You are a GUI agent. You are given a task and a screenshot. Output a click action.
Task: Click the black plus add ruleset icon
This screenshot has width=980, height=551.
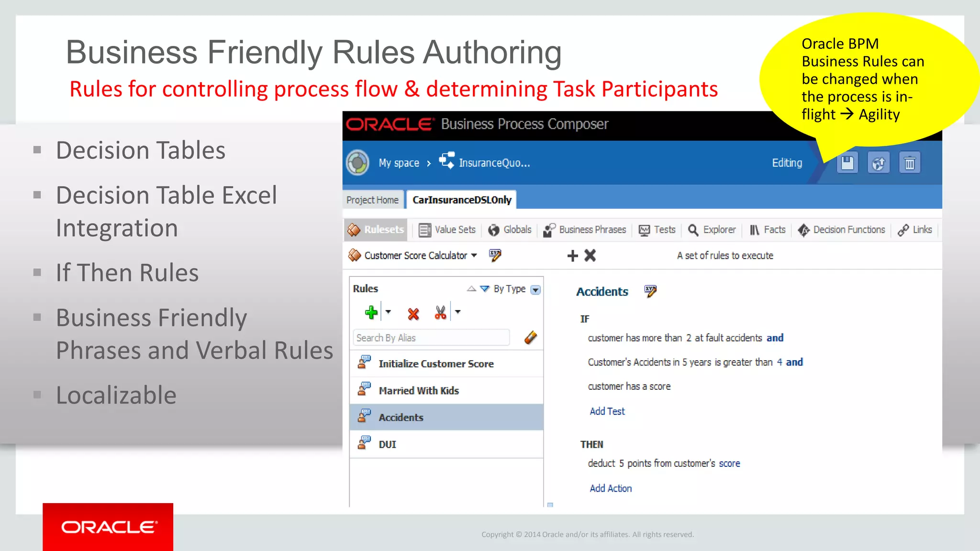coord(573,256)
